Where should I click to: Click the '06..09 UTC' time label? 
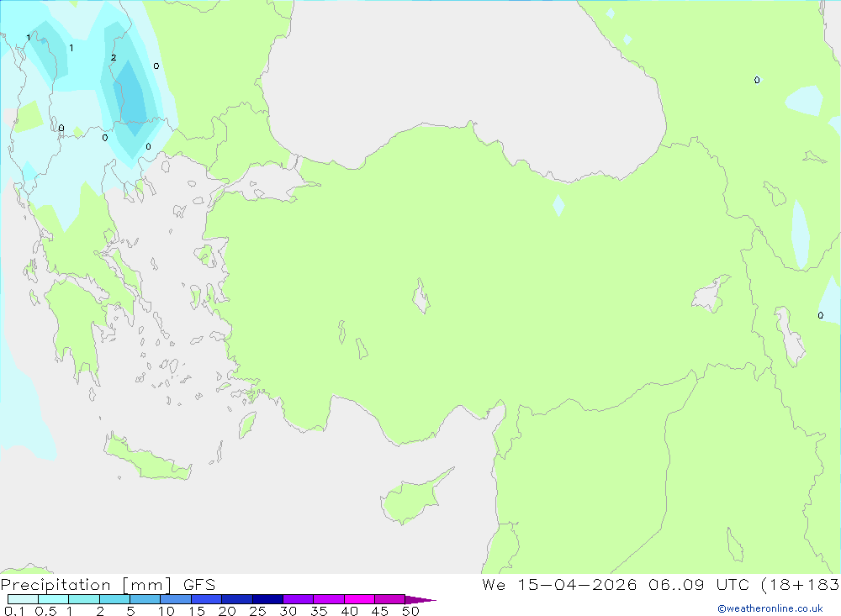coord(698,585)
